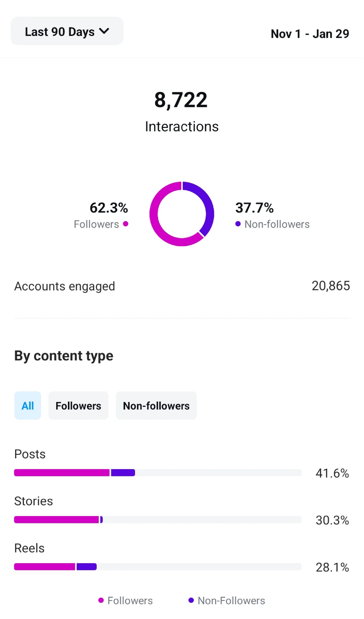Click the pink Posts bar segment
The image size is (364, 619).
pyautogui.click(x=62, y=473)
